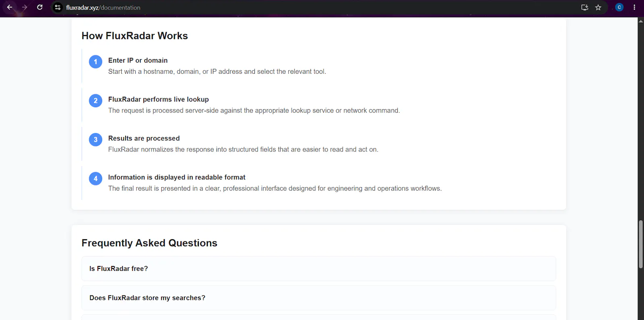Reload the page with the refresh icon

click(40, 7)
